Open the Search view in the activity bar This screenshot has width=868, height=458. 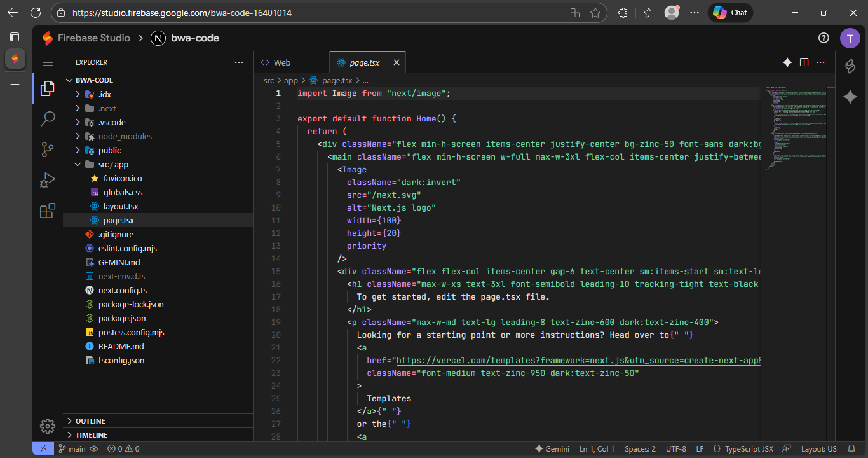click(47, 118)
